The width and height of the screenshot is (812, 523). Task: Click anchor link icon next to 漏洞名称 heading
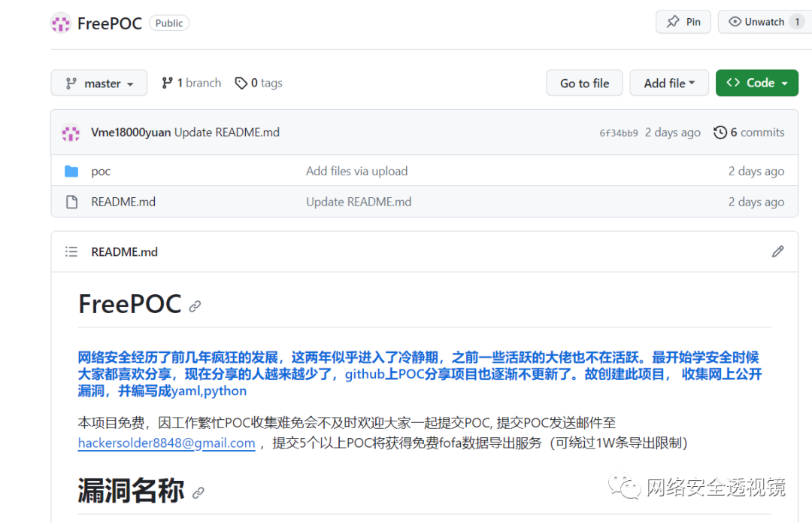point(198,492)
